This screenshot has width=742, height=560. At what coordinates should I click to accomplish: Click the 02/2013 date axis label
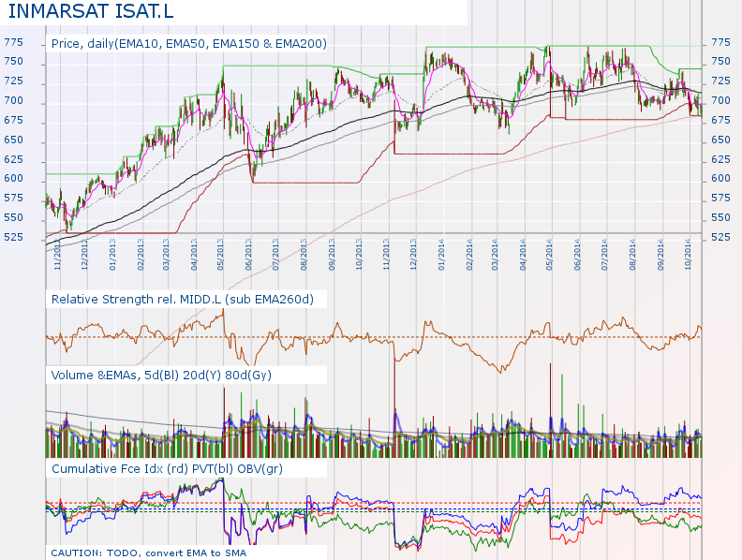coord(141,255)
